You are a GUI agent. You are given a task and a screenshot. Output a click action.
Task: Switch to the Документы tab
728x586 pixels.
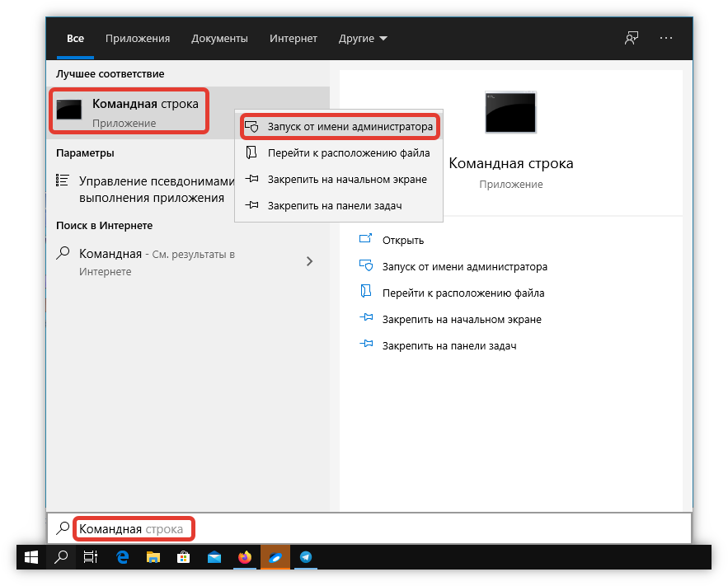tap(219, 39)
